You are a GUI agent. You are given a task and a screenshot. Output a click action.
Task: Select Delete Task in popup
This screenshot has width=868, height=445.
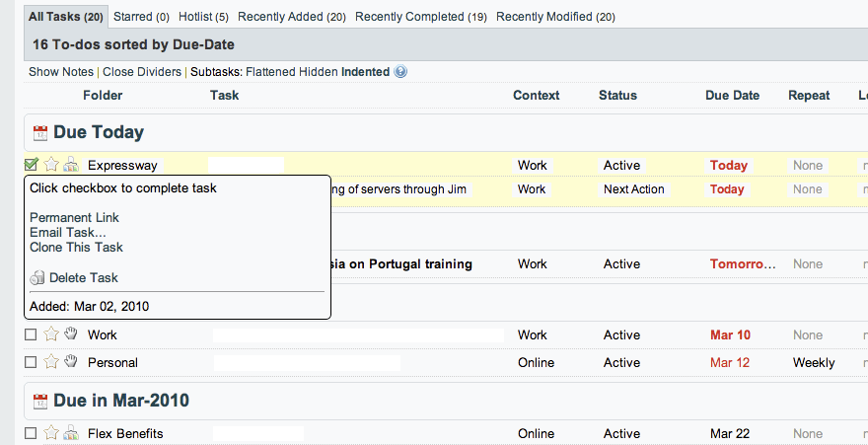click(x=83, y=278)
